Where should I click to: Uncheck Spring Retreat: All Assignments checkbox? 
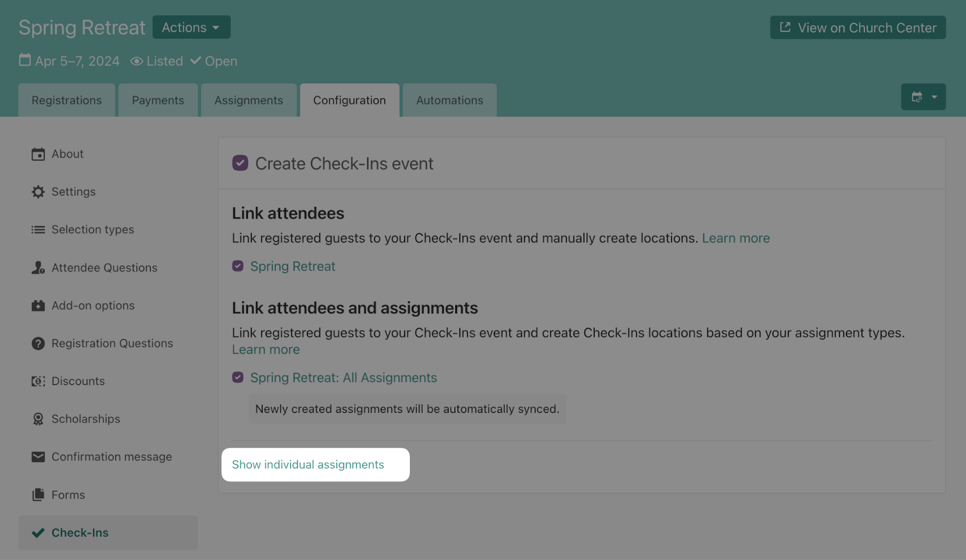tap(238, 377)
